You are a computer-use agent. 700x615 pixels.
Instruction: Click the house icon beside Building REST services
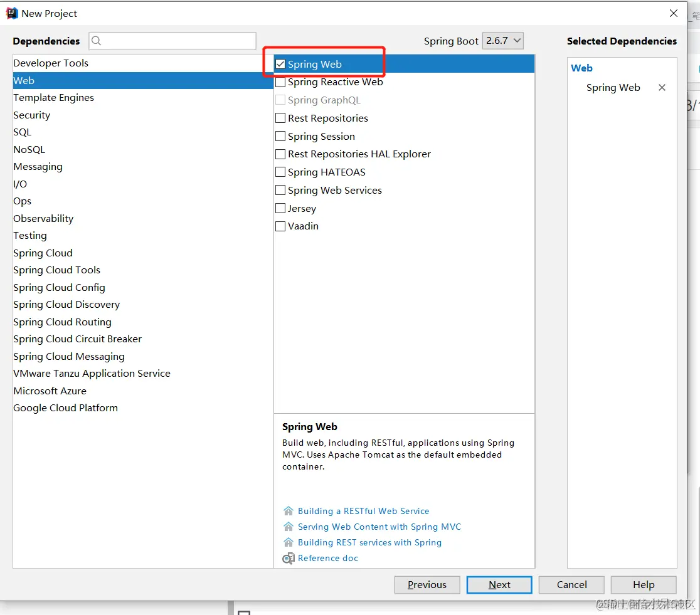pos(289,542)
